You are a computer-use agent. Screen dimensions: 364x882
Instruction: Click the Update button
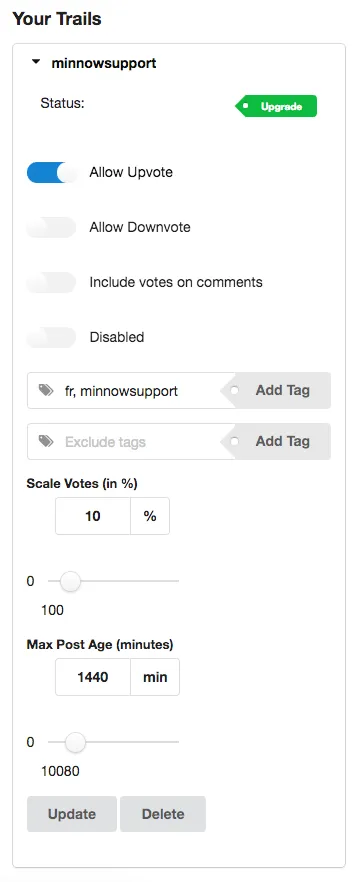(71, 814)
